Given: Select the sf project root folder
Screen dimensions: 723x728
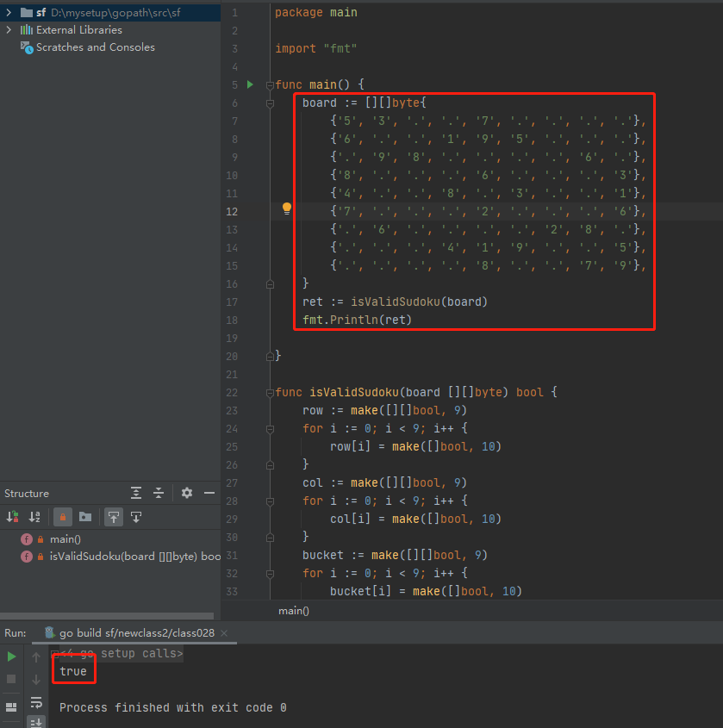Looking at the screenshot, I should 110,13.
